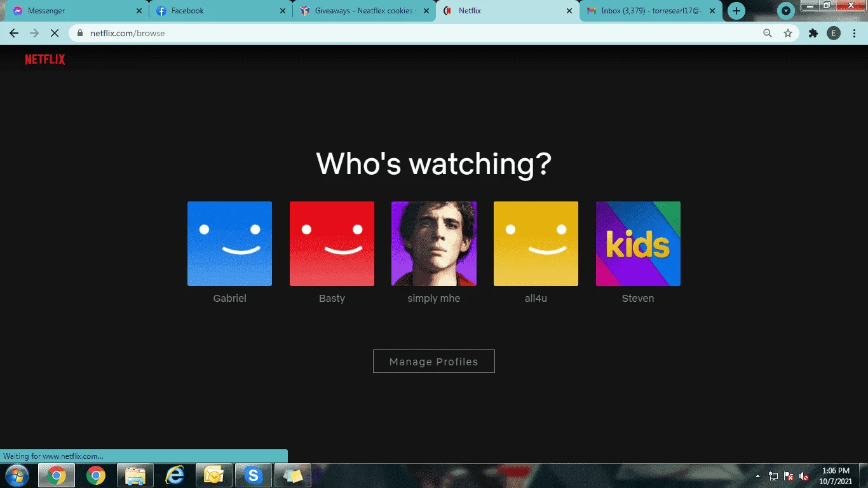This screenshot has height=488, width=868.
Task: Close the Netflix tab
Action: pyautogui.click(x=570, y=11)
